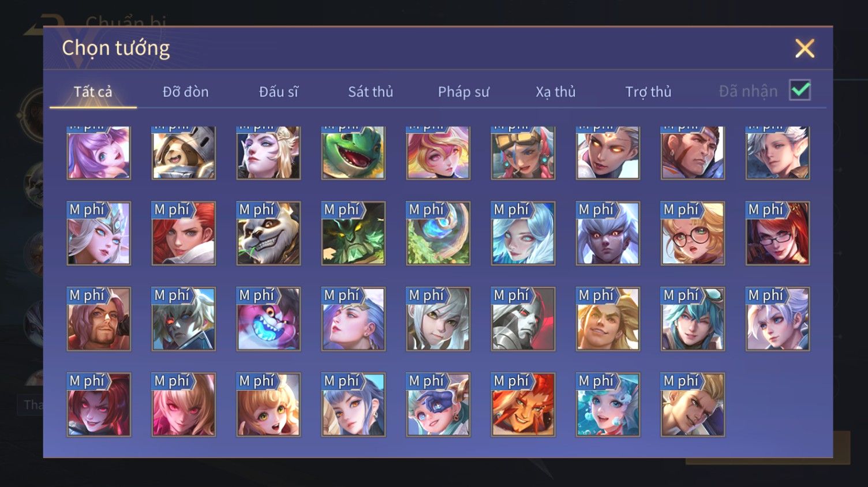The width and height of the screenshot is (868, 487).
Task: Select the hero with goggles and pink braids
Action: tap(523, 152)
